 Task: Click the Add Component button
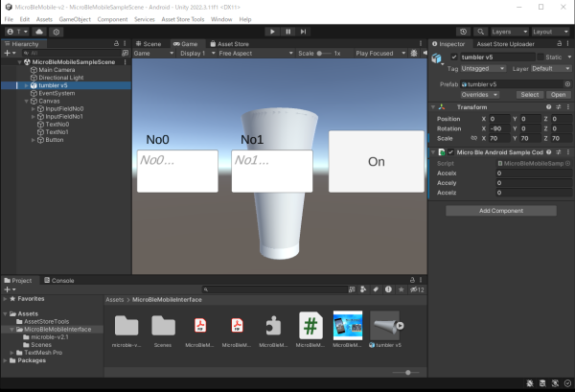[500, 210]
